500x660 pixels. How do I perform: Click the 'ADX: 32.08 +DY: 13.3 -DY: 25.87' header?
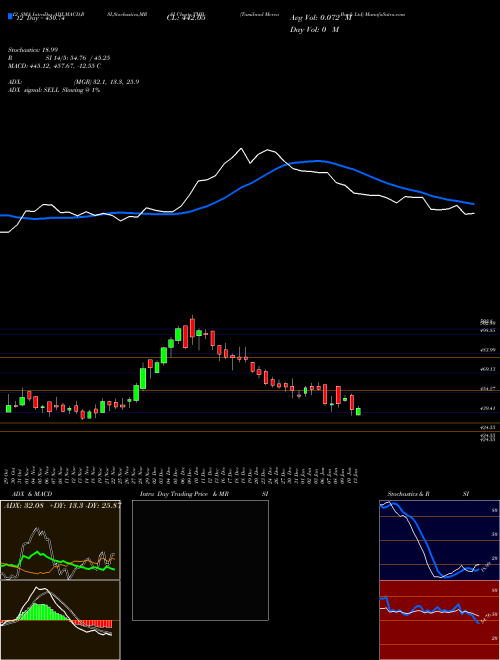pos(62,505)
